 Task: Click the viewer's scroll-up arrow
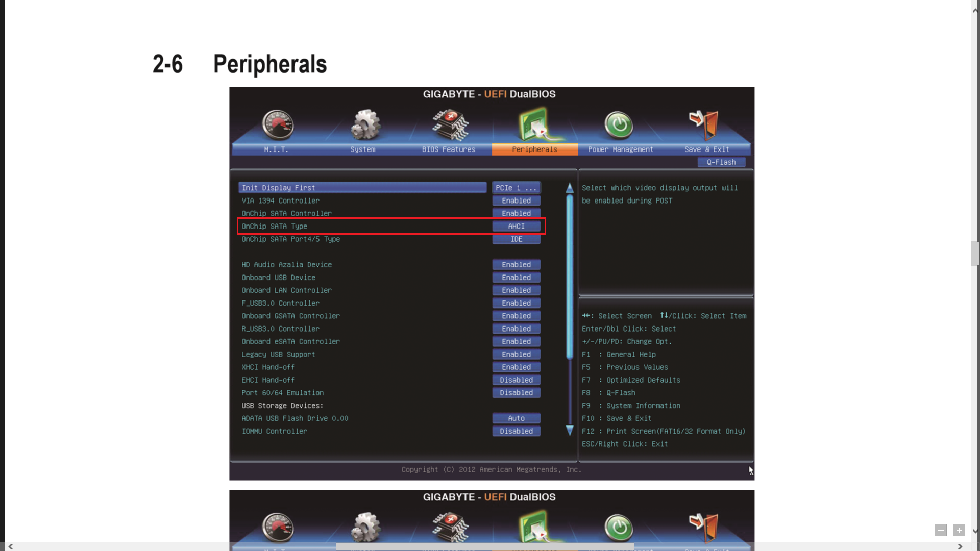pyautogui.click(x=975, y=10)
